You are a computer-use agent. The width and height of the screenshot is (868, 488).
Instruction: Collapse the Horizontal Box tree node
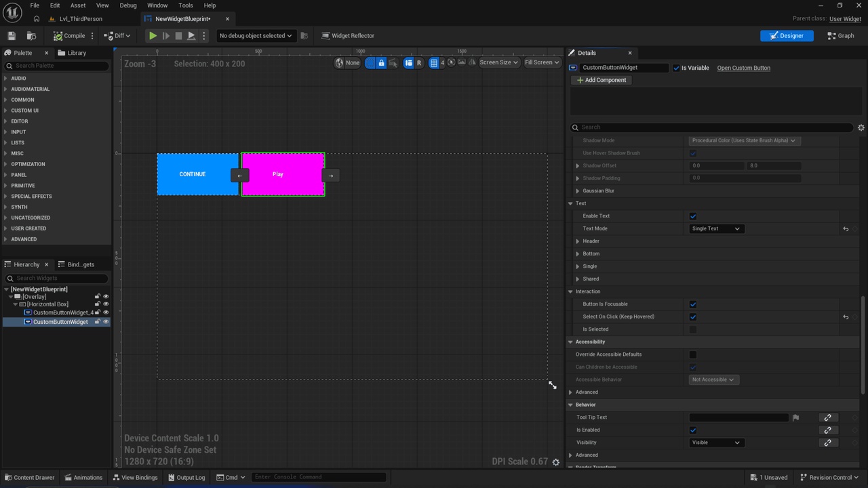pyautogui.click(x=16, y=304)
